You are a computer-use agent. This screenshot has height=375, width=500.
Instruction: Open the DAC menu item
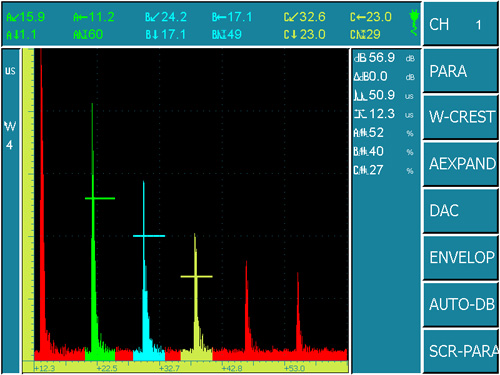click(x=460, y=211)
